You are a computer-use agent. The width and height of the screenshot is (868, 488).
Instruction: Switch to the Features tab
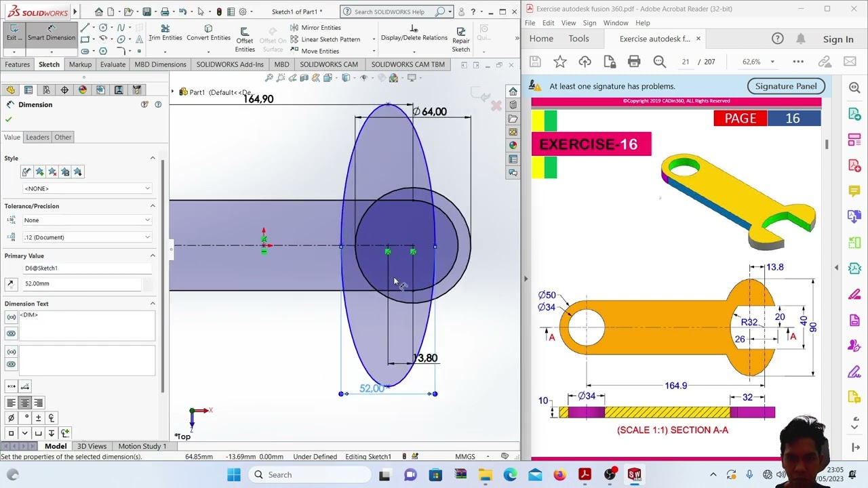point(17,64)
